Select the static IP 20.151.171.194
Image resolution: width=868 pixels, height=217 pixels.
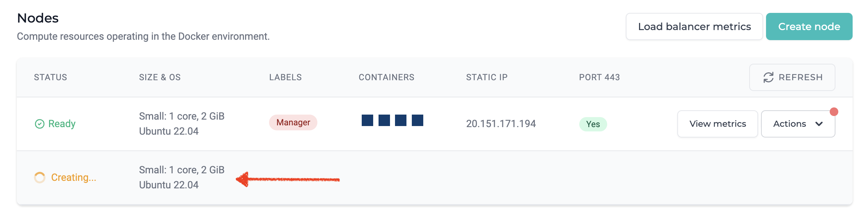click(x=501, y=124)
